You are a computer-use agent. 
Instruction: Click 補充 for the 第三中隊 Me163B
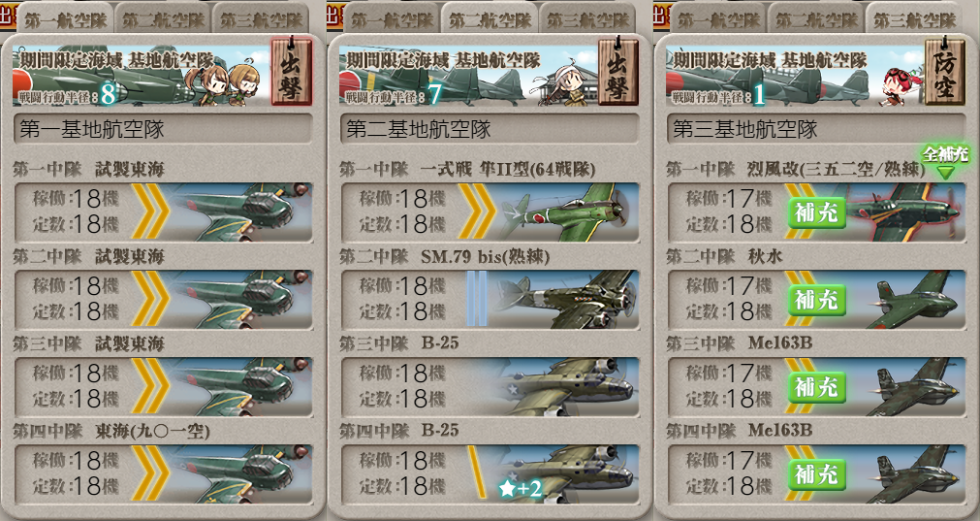(816, 388)
